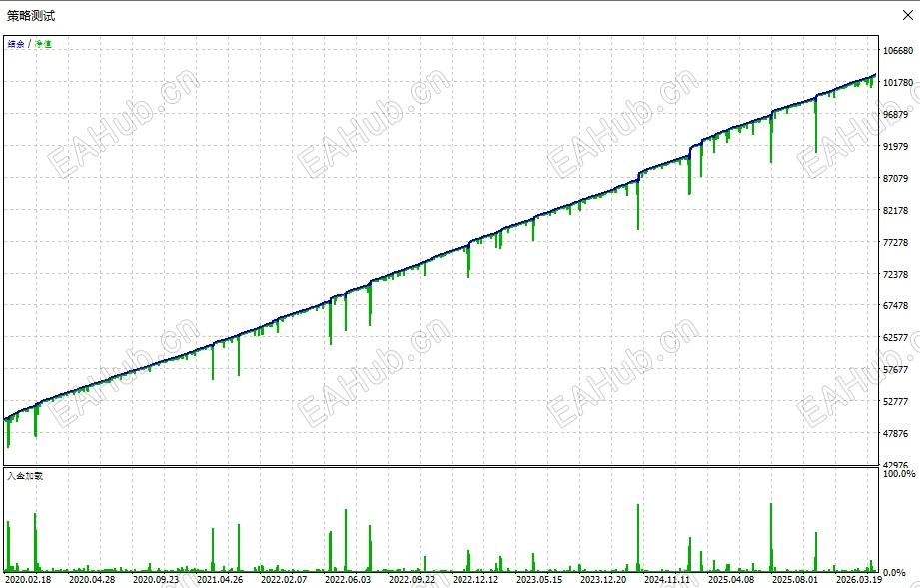Click the 2023.12.20 date label
Image resolution: width=920 pixels, height=588 pixels.
coord(603,580)
